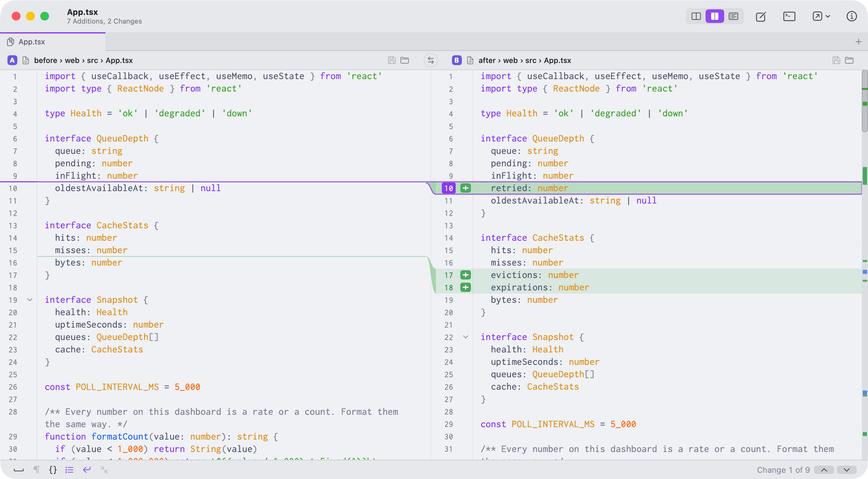The image size is (868, 479).
Task: Click the compose/edit pencil icon
Action: point(761,16)
